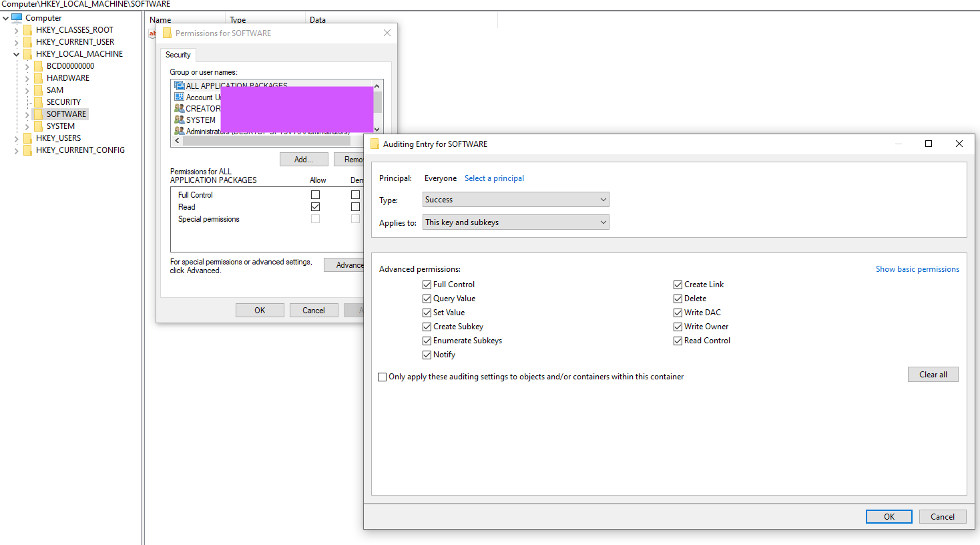The image size is (980, 545).
Task: Uncheck the Write DAC permission
Action: coord(678,313)
